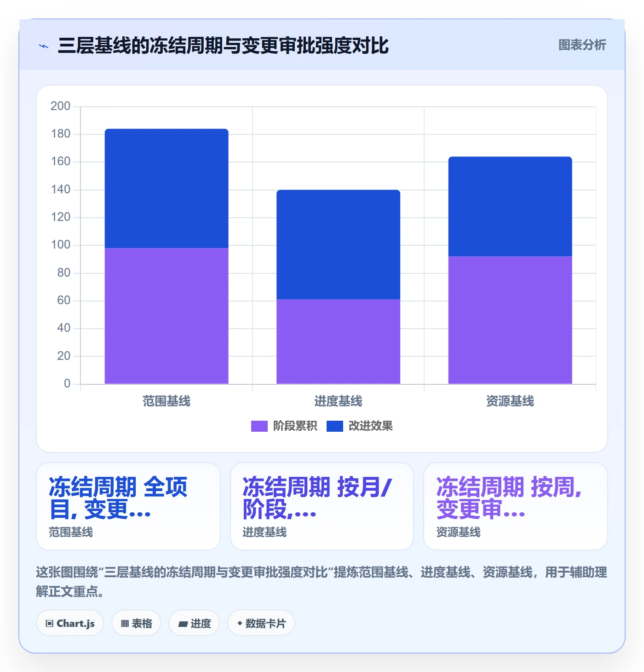Click the 进度基线 x-axis label

338,401
